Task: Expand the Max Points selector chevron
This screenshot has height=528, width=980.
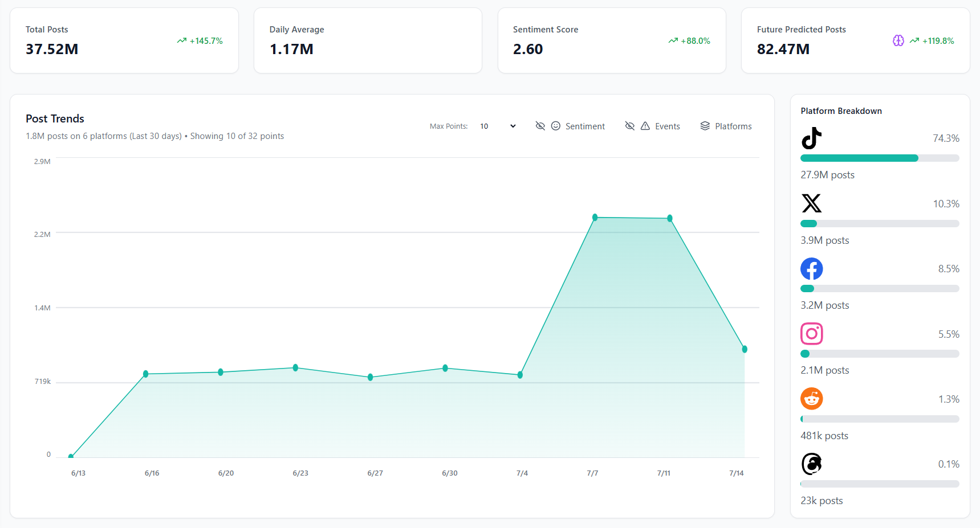Action: (511, 126)
